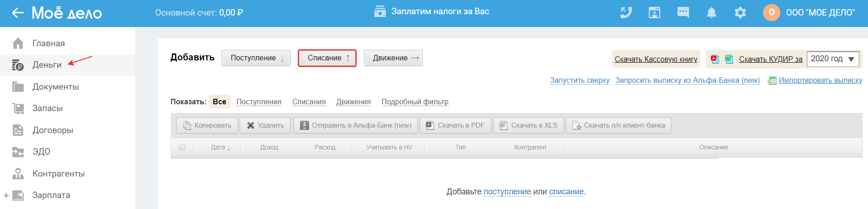Open Деньги section in sidebar
The image size is (868, 209).
tap(47, 65)
